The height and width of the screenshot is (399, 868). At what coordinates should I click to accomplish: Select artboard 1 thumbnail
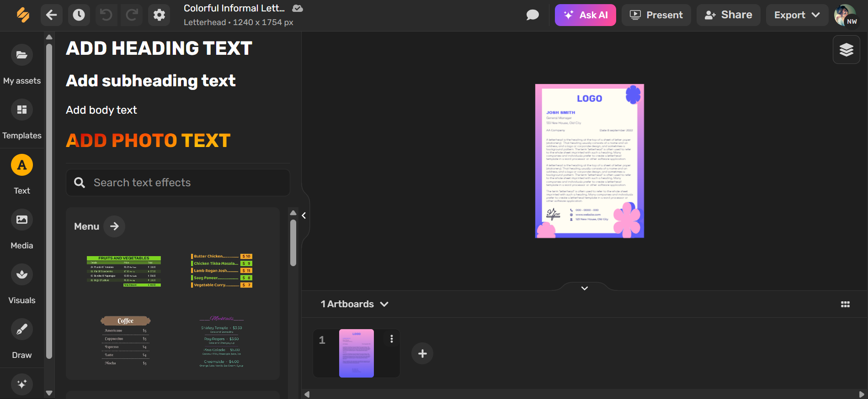[x=357, y=353]
